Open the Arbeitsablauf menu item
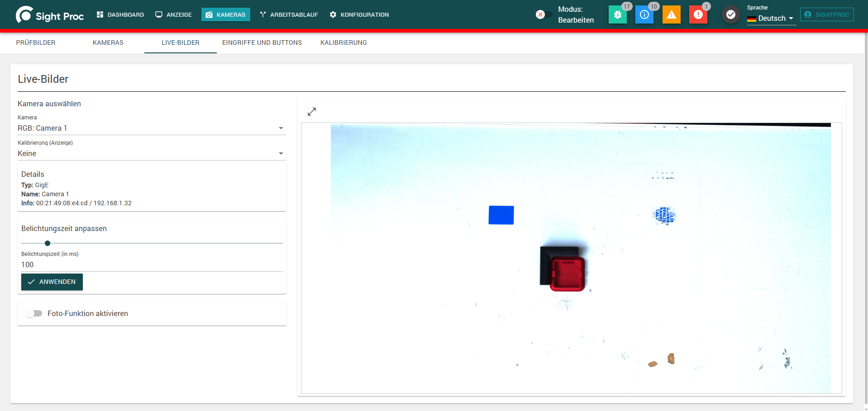Screen dimensions: 868x411 tap(289, 14)
